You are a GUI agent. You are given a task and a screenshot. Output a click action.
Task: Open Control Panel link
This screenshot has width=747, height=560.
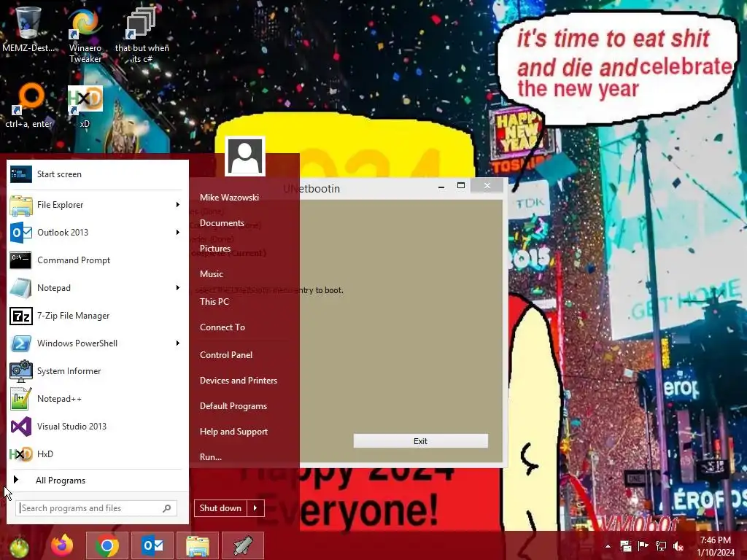tap(226, 355)
